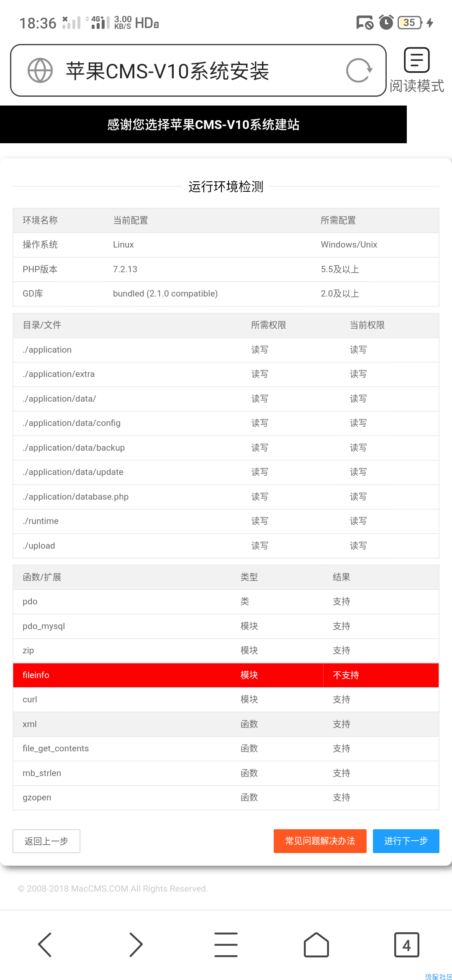452x980 pixels.
Task: Click the zip extension name
Action: 28,650
